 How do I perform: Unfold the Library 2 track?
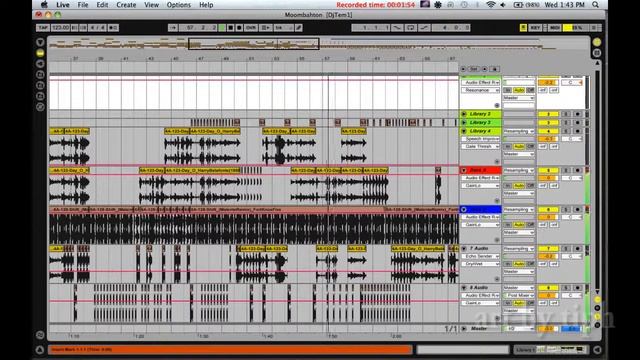pos(464,114)
